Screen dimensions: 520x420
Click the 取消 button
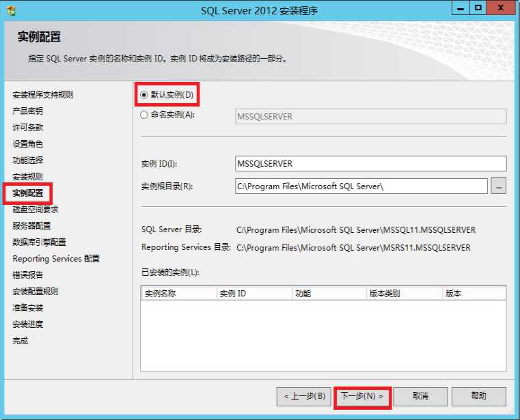coord(420,397)
